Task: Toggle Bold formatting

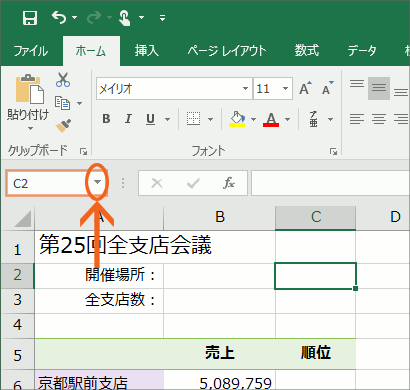Action: point(106,119)
